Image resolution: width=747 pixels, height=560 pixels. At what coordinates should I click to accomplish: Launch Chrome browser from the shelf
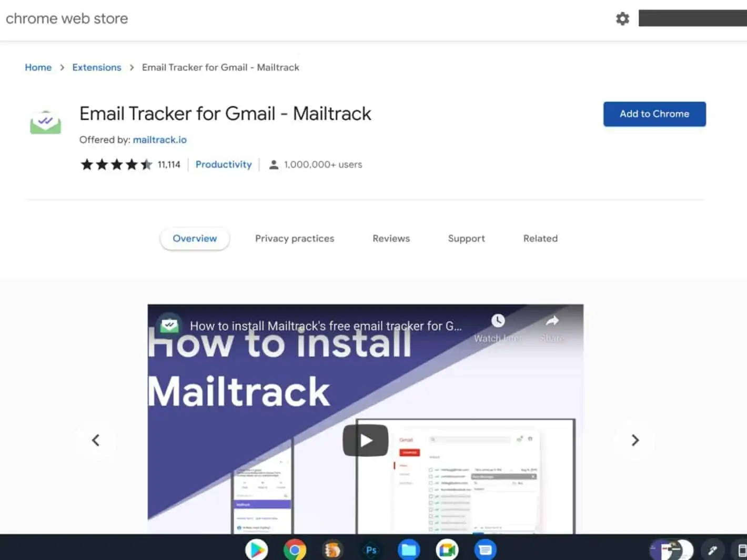tap(295, 549)
